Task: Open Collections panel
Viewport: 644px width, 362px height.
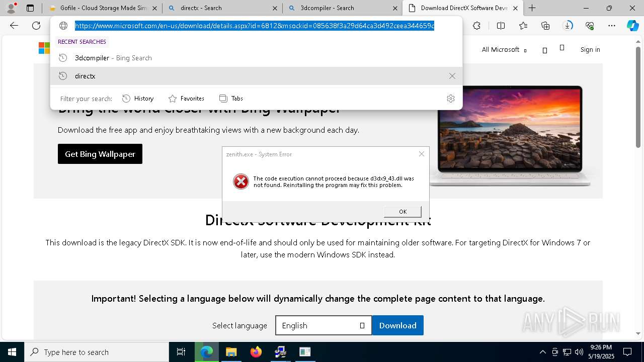Action: click(x=545, y=26)
